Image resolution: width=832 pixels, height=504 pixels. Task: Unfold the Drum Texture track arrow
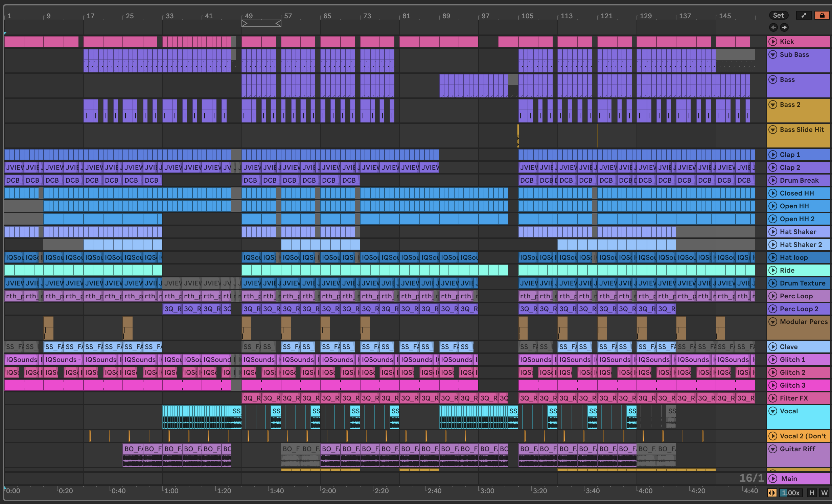tap(773, 283)
